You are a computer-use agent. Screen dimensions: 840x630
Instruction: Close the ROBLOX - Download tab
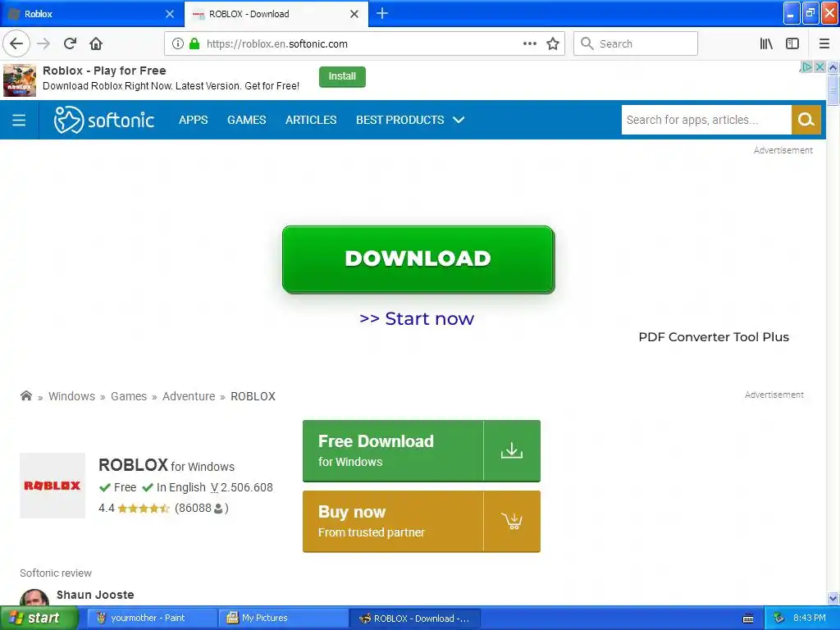354,14
